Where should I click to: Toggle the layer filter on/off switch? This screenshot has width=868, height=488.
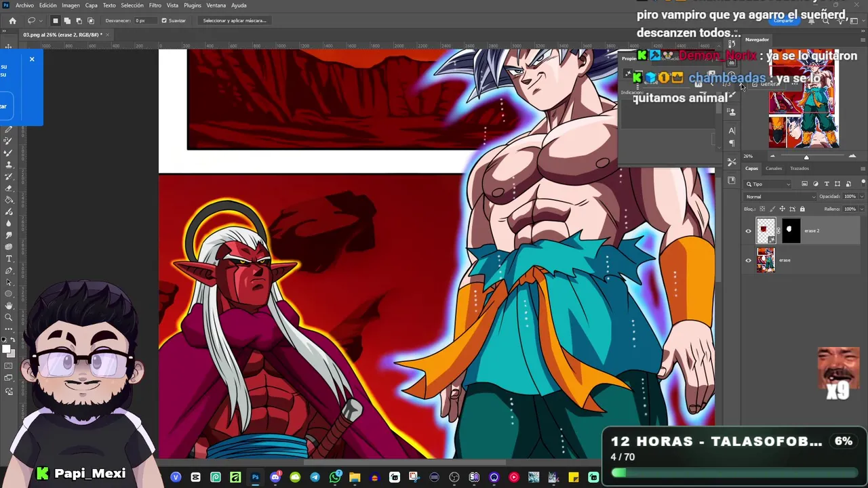pyautogui.click(x=863, y=183)
